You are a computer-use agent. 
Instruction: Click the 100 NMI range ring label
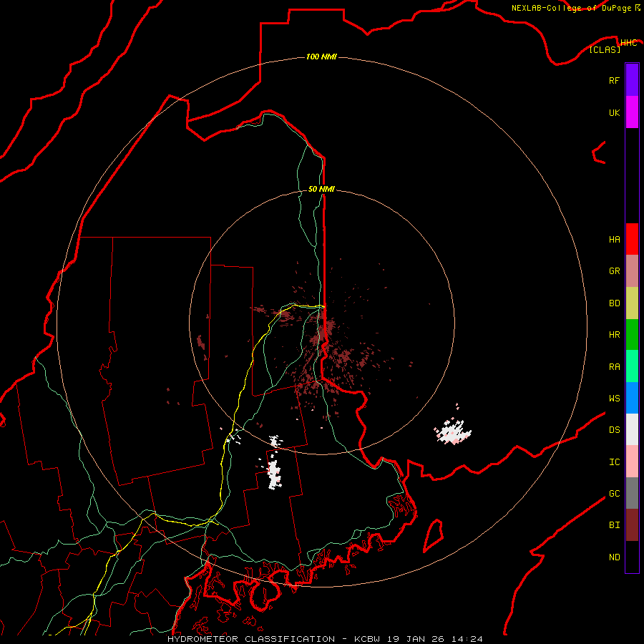click(321, 57)
